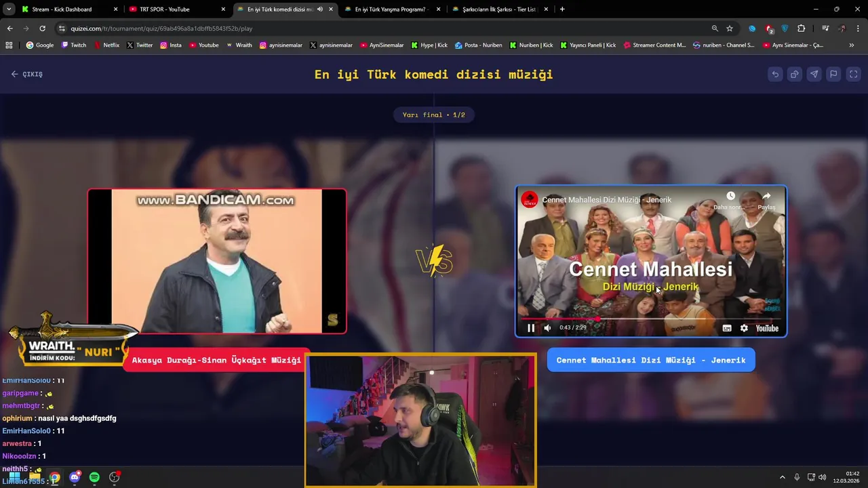Open the tab search dropdown arrow
Viewport: 868px width, 488px height.
click(9, 9)
